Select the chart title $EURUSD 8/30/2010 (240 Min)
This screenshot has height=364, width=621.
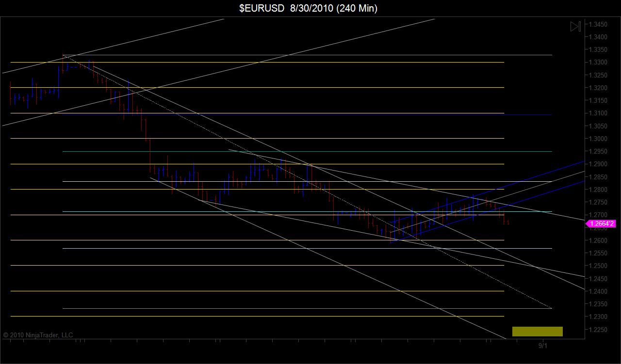tap(308, 8)
